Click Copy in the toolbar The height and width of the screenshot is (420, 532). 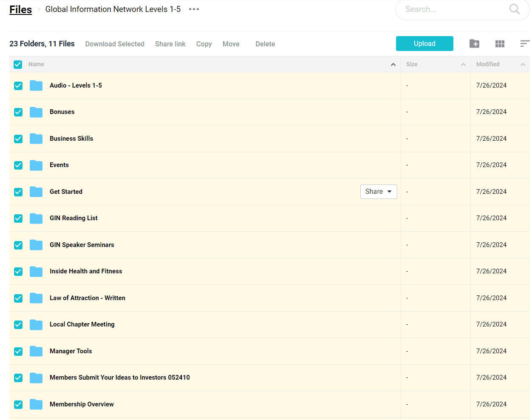pyautogui.click(x=204, y=44)
